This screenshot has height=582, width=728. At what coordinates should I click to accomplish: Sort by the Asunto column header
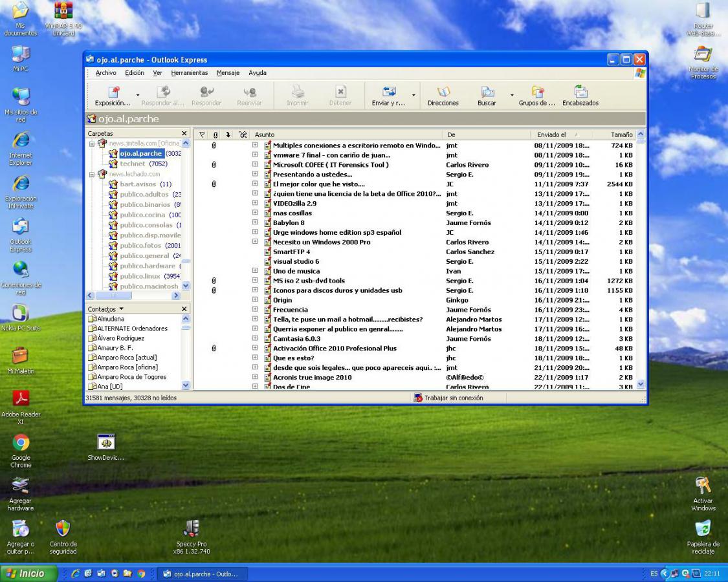(x=346, y=135)
